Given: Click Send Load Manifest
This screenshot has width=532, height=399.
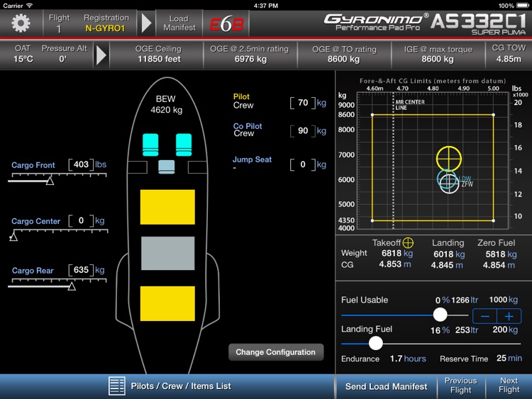Looking at the screenshot, I should coord(386,386).
